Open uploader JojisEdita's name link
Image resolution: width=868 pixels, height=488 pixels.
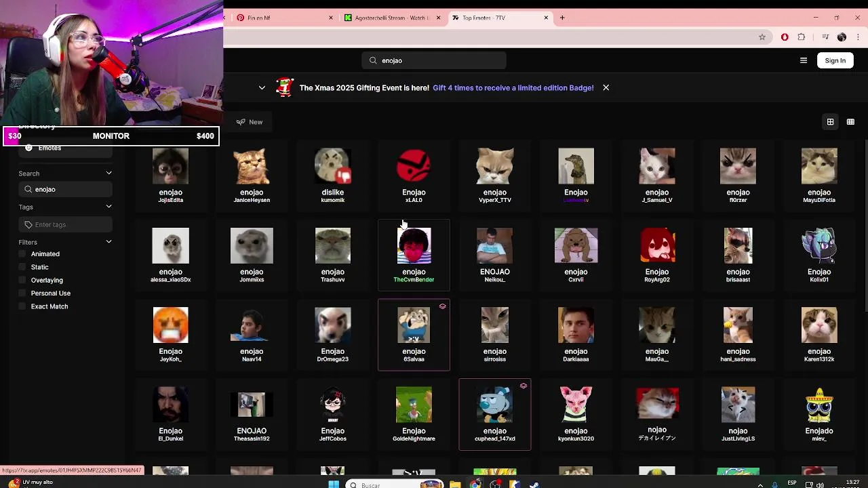click(170, 201)
